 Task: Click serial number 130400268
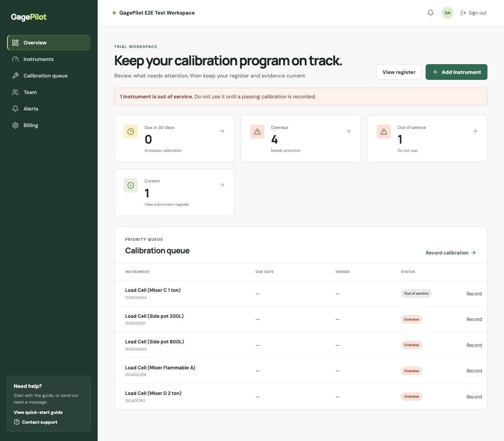tap(135, 375)
